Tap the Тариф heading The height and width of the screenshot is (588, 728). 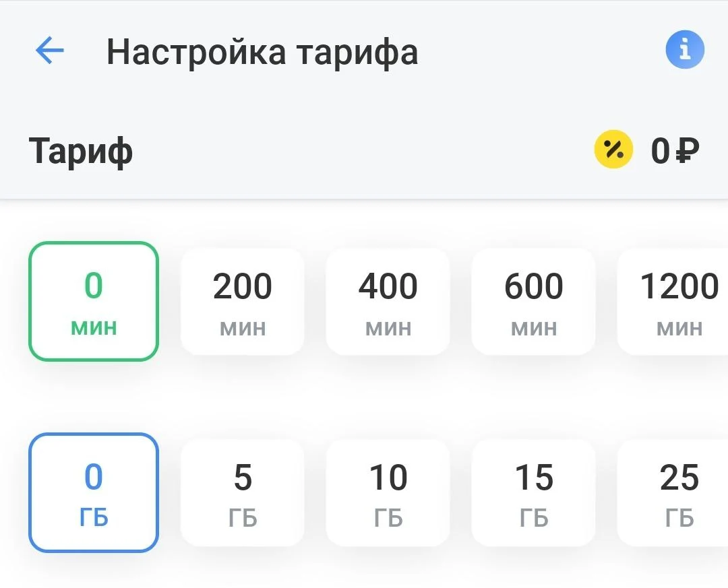pos(81,152)
